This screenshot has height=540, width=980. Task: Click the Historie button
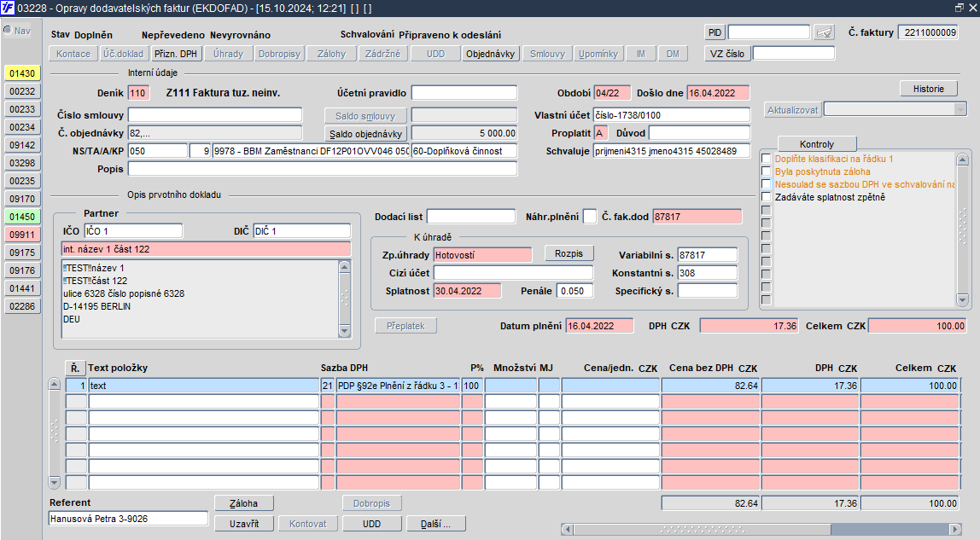[929, 89]
